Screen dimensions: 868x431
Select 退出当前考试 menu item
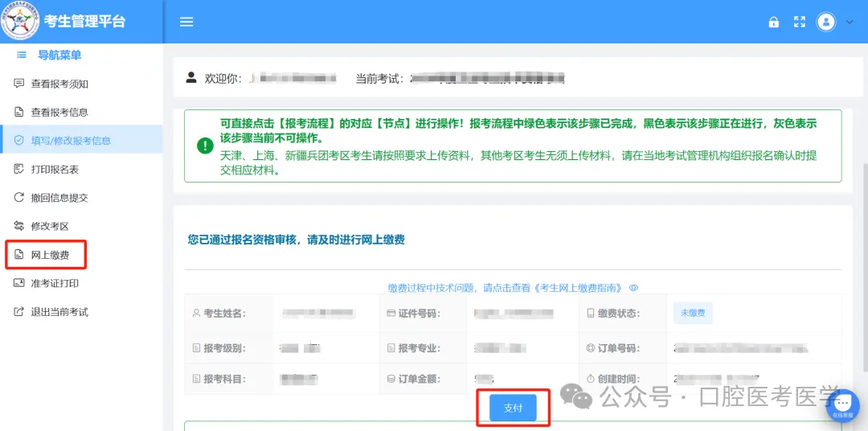81,311
